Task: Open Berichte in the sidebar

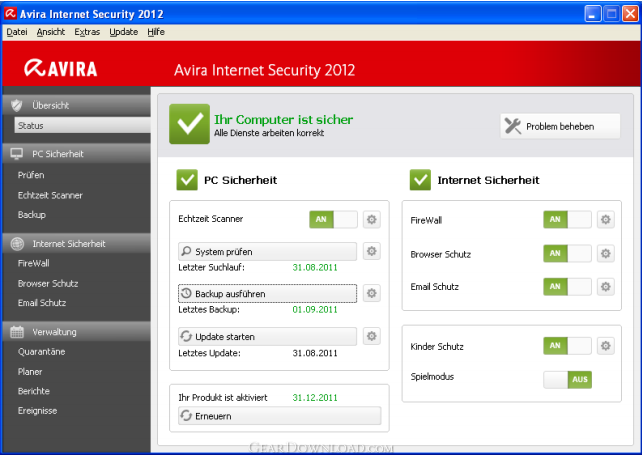Action: pyautogui.click(x=34, y=391)
